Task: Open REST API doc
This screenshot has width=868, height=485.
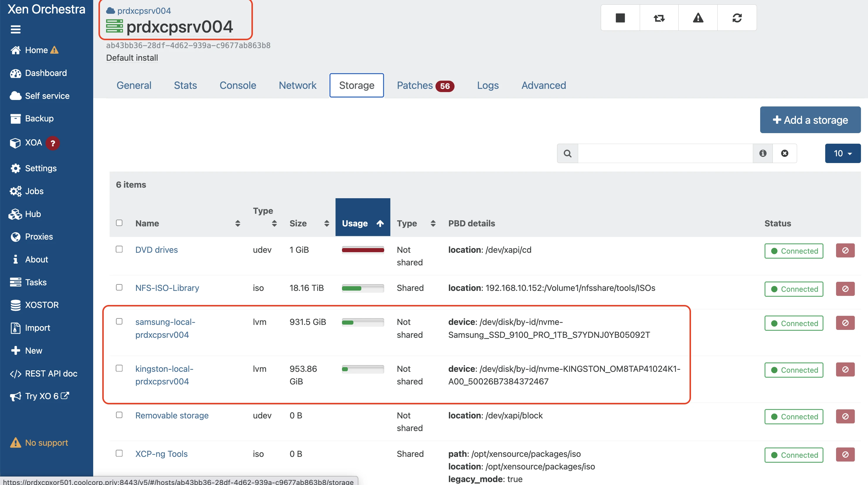Action: tap(43, 373)
